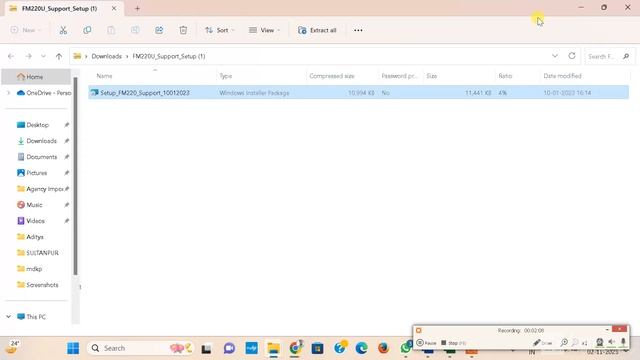The image size is (640, 360).
Task: Open recent locations chevron
Action: point(43,56)
